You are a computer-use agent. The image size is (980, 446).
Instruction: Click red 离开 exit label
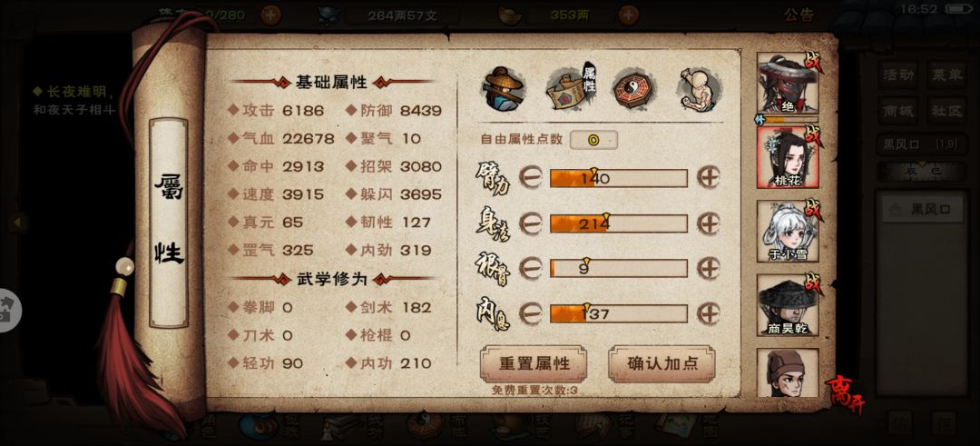(847, 394)
